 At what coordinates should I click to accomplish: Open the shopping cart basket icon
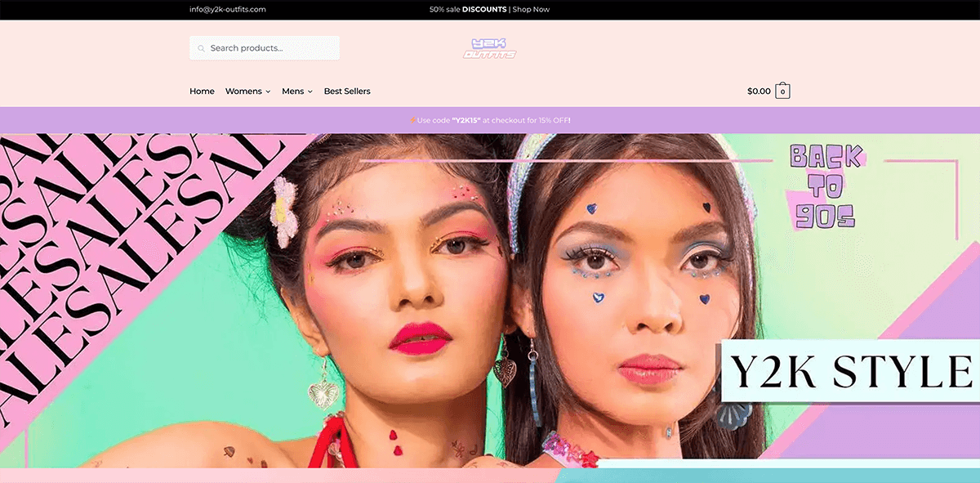(x=782, y=91)
